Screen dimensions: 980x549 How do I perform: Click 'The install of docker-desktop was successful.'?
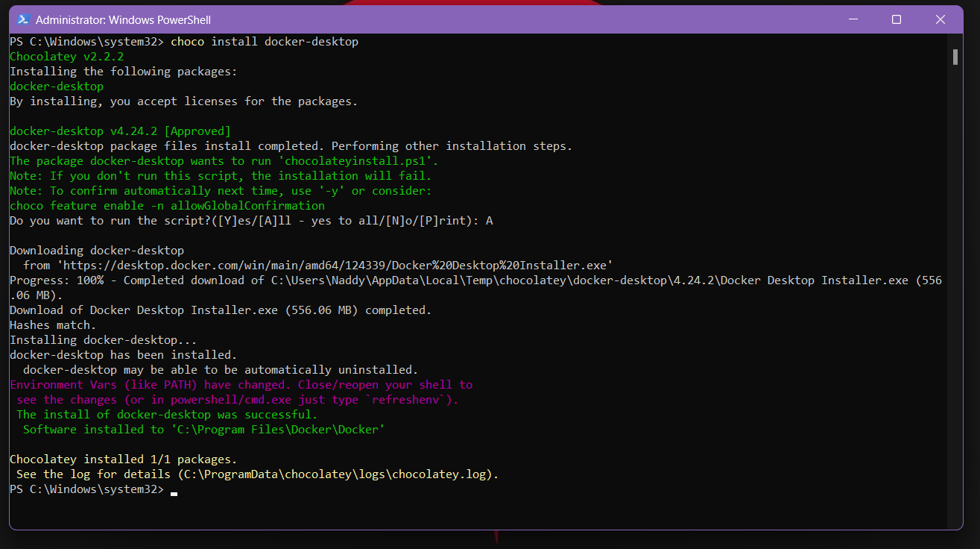[x=167, y=415]
